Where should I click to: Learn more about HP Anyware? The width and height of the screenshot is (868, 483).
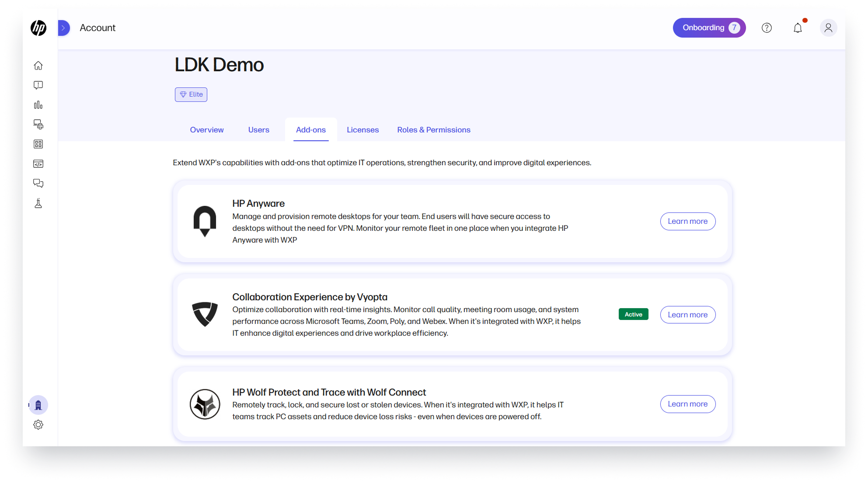(x=687, y=221)
